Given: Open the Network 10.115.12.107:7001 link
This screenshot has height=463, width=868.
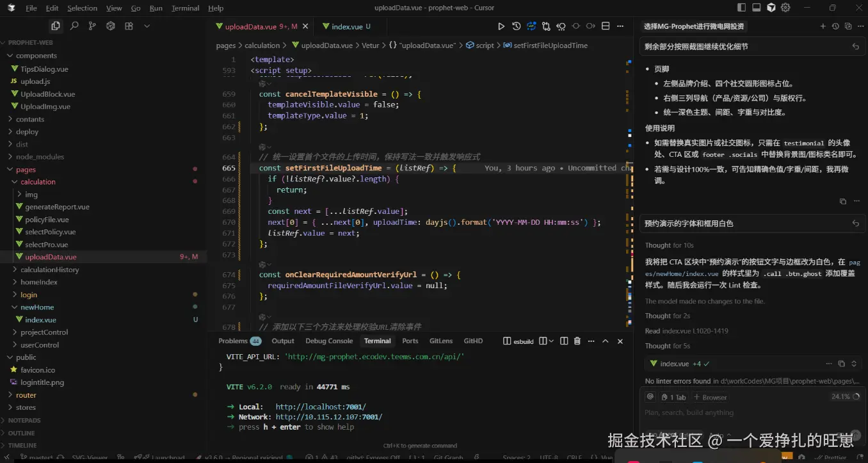Looking at the screenshot, I should pos(329,417).
